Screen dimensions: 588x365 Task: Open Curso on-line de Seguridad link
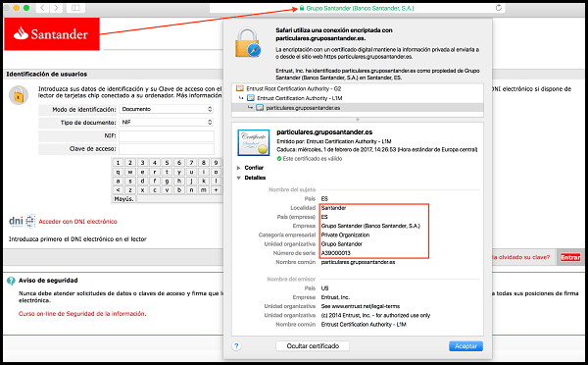click(x=82, y=314)
